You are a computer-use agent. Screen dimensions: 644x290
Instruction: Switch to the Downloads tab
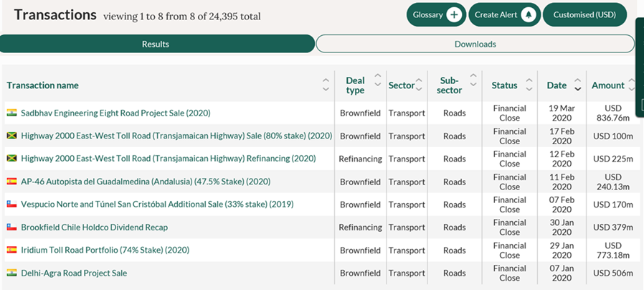(475, 44)
